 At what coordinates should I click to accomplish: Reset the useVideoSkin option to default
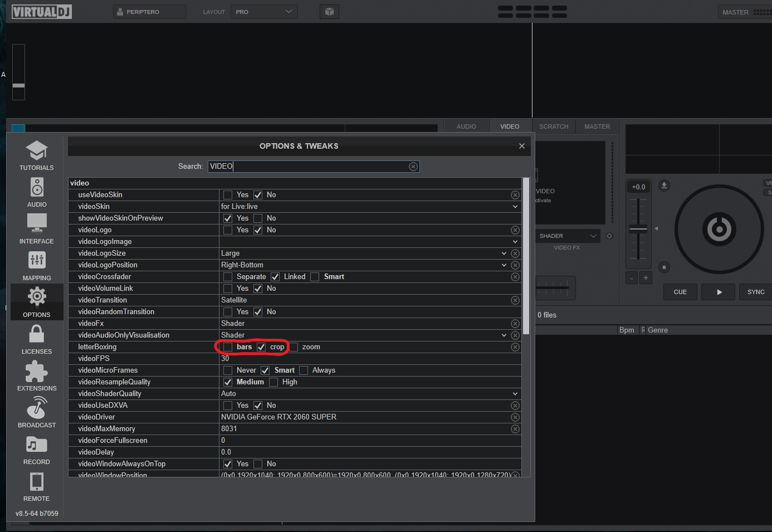pyautogui.click(x=515, y=195)
